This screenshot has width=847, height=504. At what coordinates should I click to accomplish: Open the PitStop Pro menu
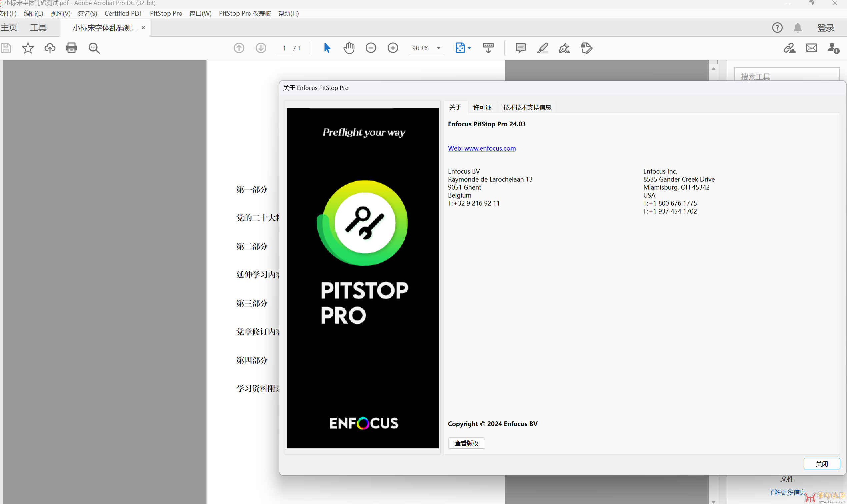pos(166,13)
